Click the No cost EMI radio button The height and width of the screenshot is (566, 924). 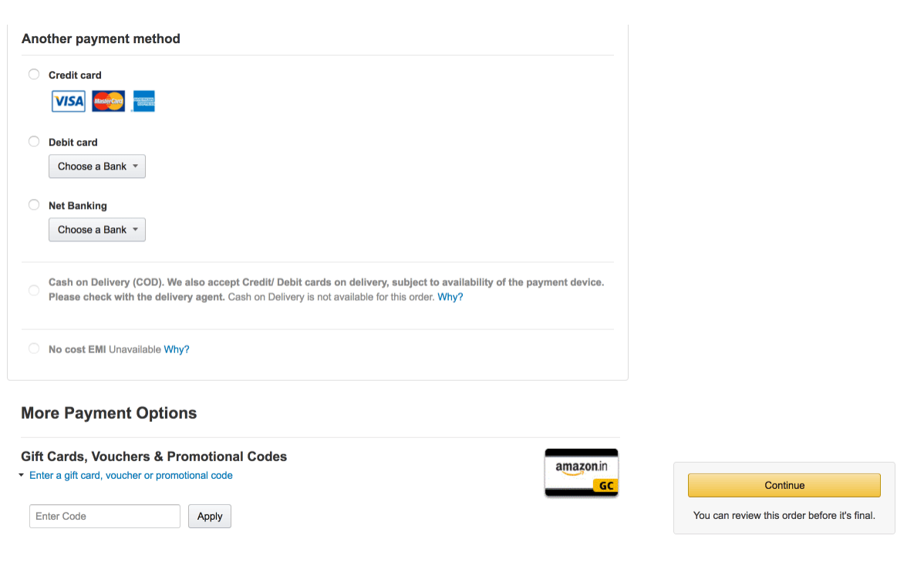[34, 349]
